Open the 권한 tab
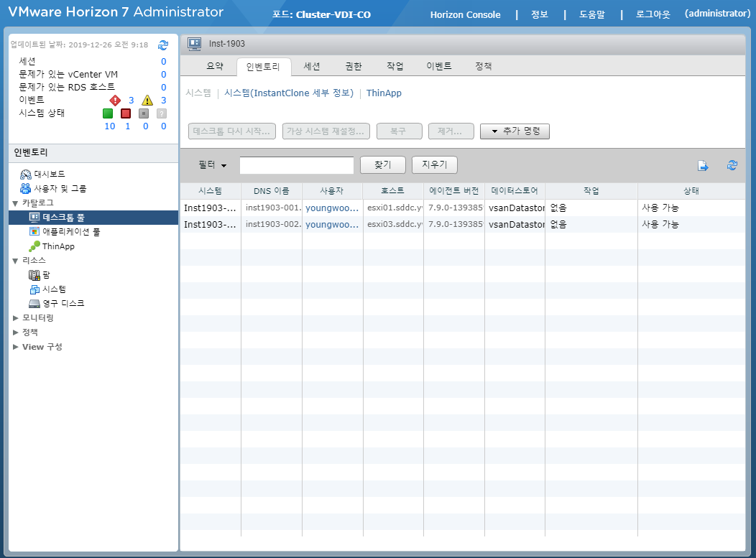The width and height of the screenshot is (756, 558). point(354,66)
